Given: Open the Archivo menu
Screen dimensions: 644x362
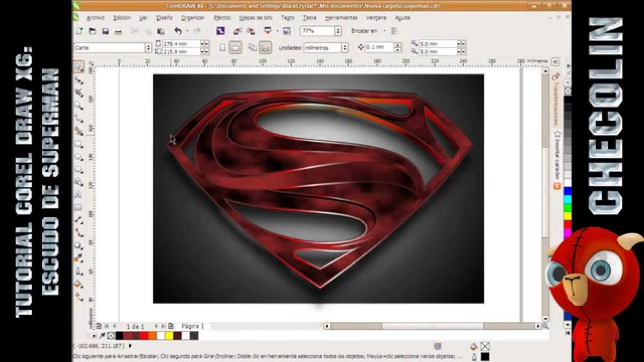Looking at the screenshot, I should [95, 18].
